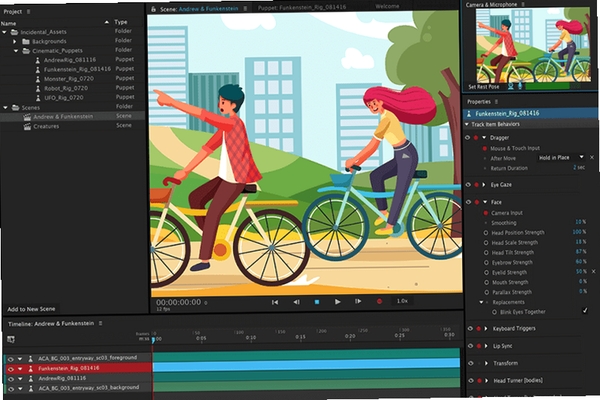Select the Scene: Andrew & Funkenstein tab

point(199,9)
